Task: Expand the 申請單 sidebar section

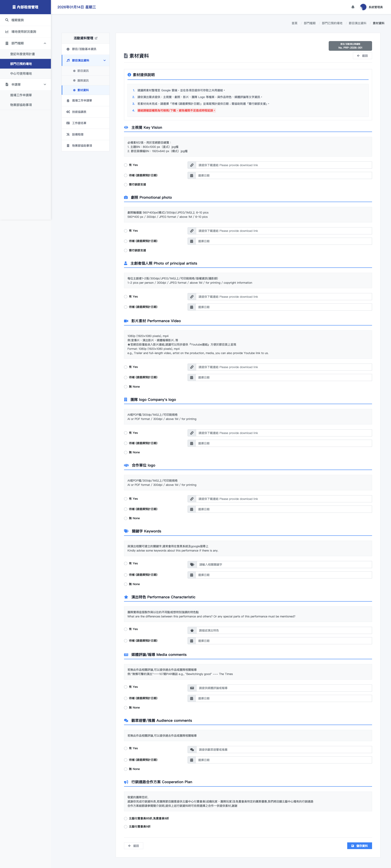Action: [45, 85]
